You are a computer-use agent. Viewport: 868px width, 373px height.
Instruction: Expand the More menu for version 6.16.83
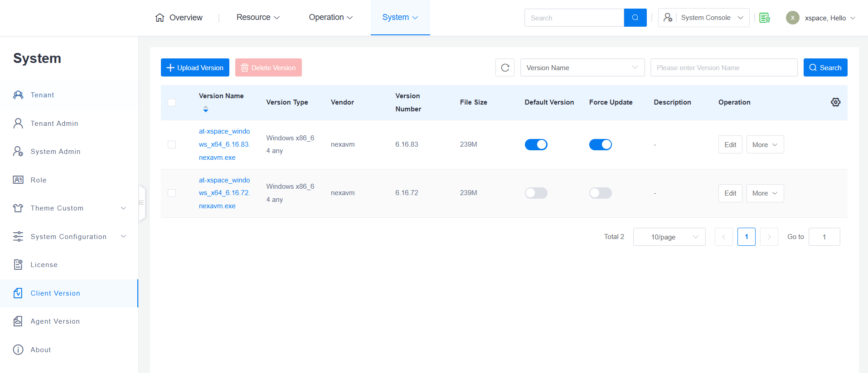765,145
